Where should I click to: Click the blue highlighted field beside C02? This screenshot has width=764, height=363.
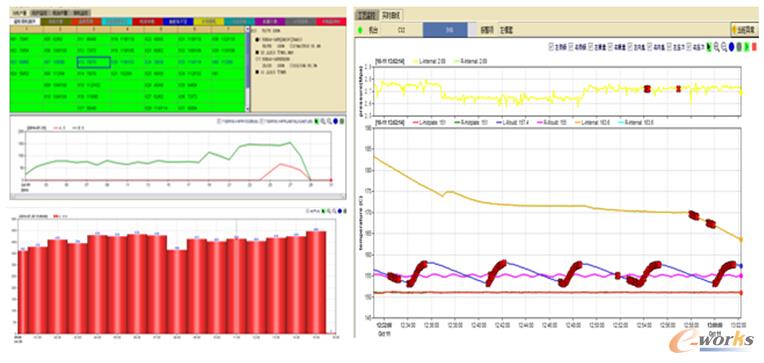click(445, 30)
